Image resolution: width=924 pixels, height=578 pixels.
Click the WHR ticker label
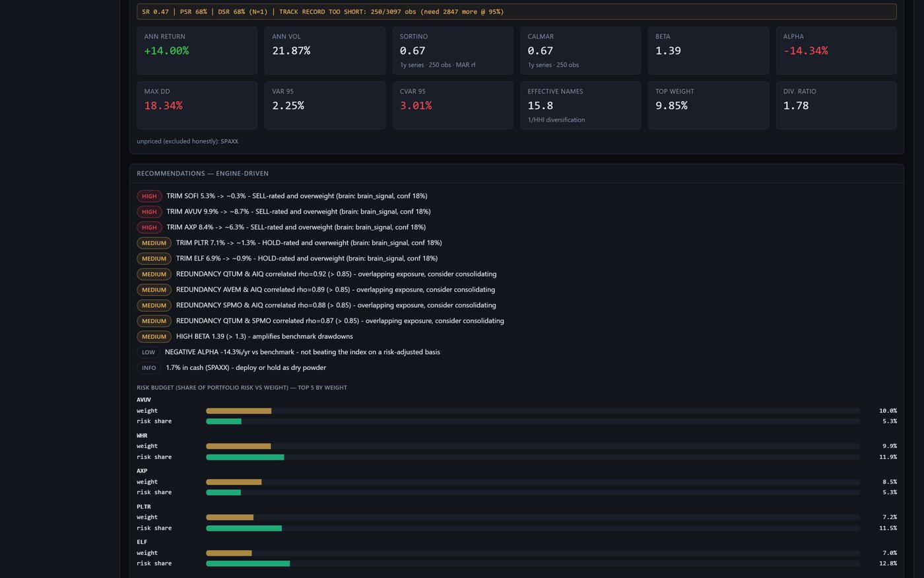pyautogui.click(x=142, y=435)
